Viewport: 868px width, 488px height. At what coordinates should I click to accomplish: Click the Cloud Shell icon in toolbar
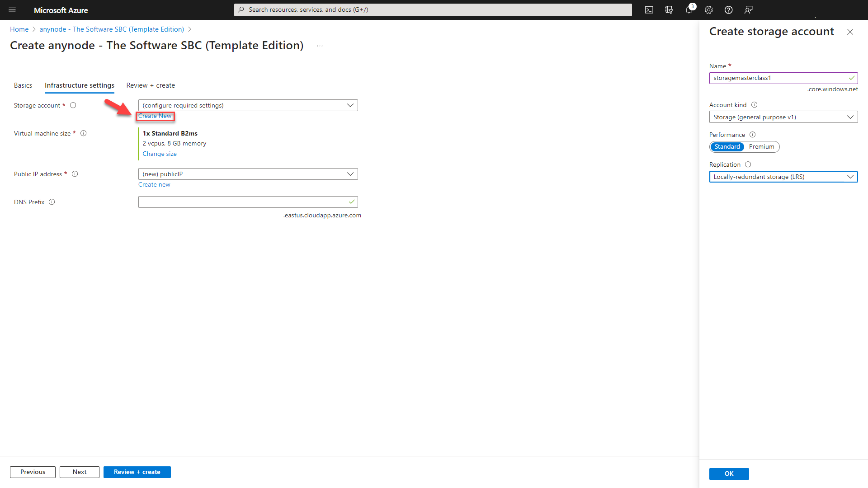651,10
